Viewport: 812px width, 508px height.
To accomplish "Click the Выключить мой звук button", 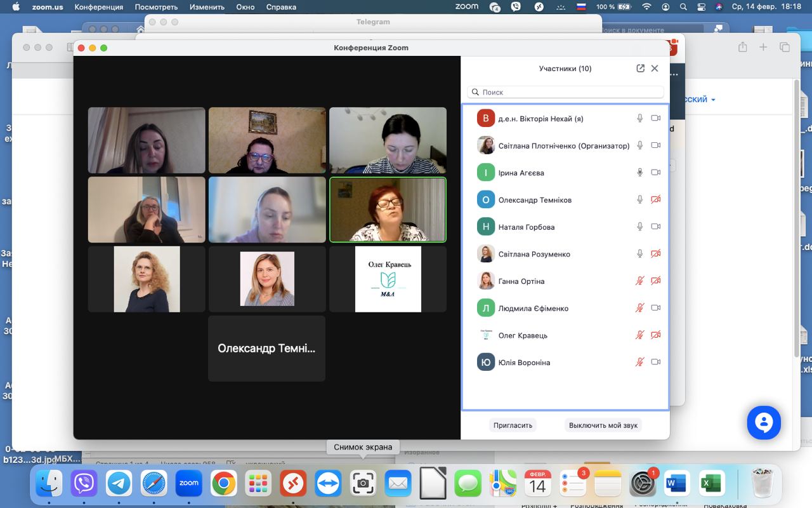I will click(x=603, y=425).
